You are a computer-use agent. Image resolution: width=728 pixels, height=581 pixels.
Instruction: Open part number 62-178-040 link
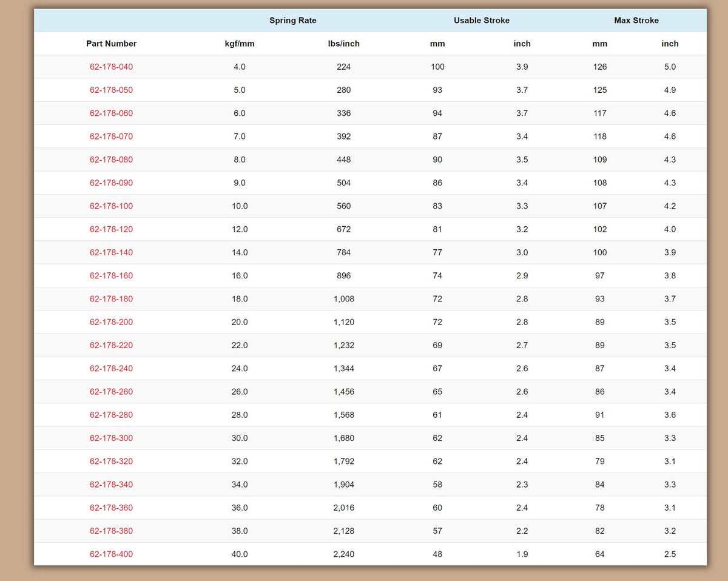[111, 67]
